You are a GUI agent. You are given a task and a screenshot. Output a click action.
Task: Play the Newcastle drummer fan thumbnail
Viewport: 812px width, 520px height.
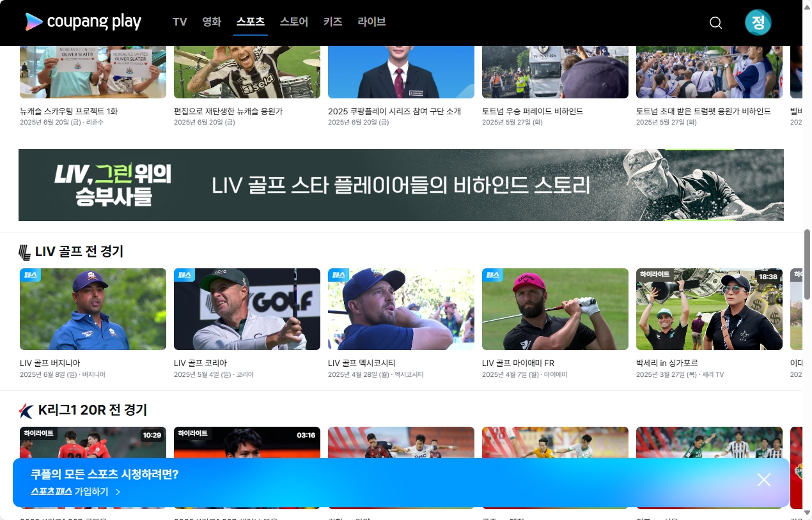pyautogui.click(x=247, y=72)
